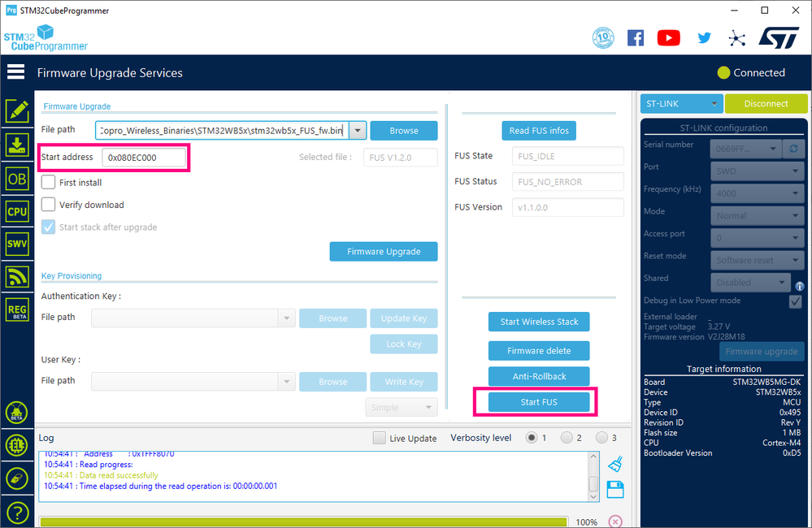This screenshot has width=812, height=528.
Task: Click the Anti-Rollback button
Action: 539,376
